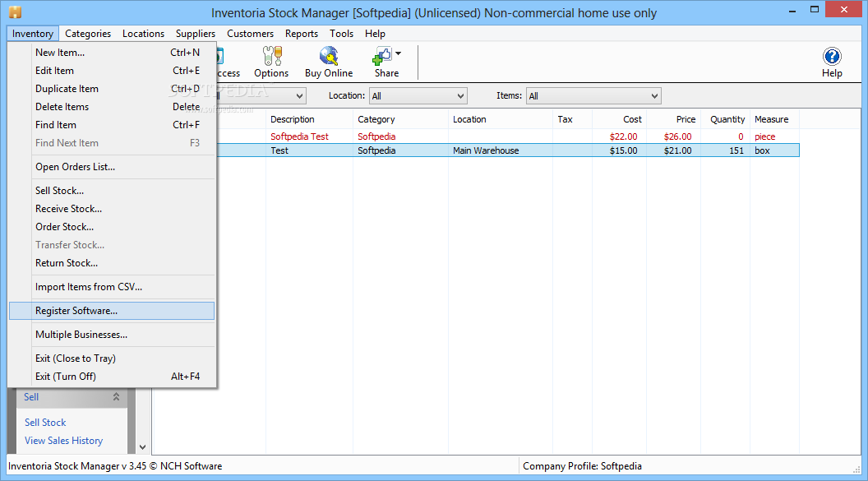Click the Help question mark icon

[x=832, y=57]
